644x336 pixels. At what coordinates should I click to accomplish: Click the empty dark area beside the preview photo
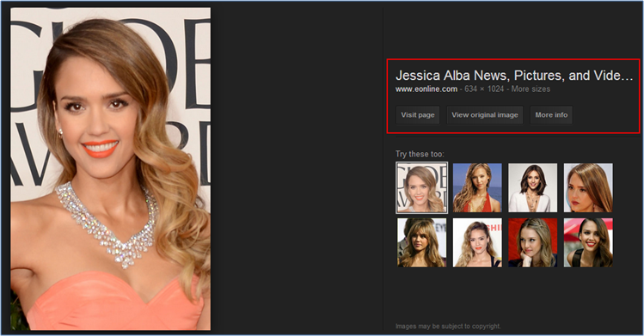click(x=296, y=168)
